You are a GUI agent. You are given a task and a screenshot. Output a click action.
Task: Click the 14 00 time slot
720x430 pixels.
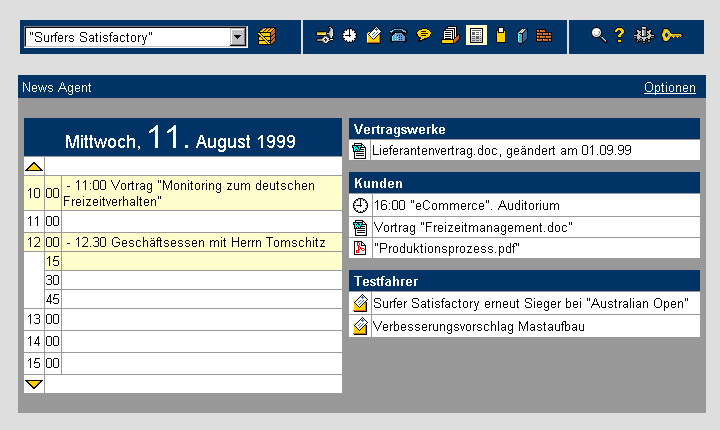click(202, 341)
